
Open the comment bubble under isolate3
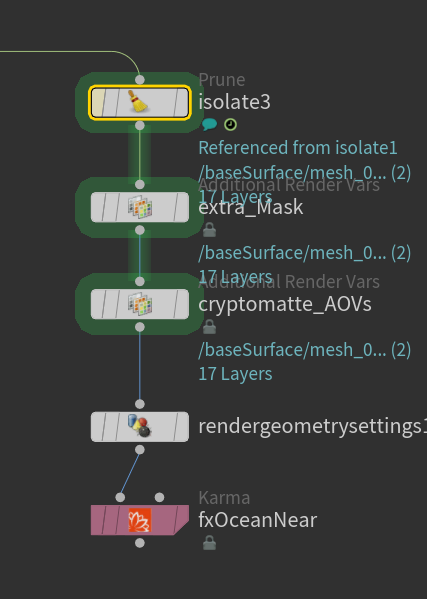209,124
